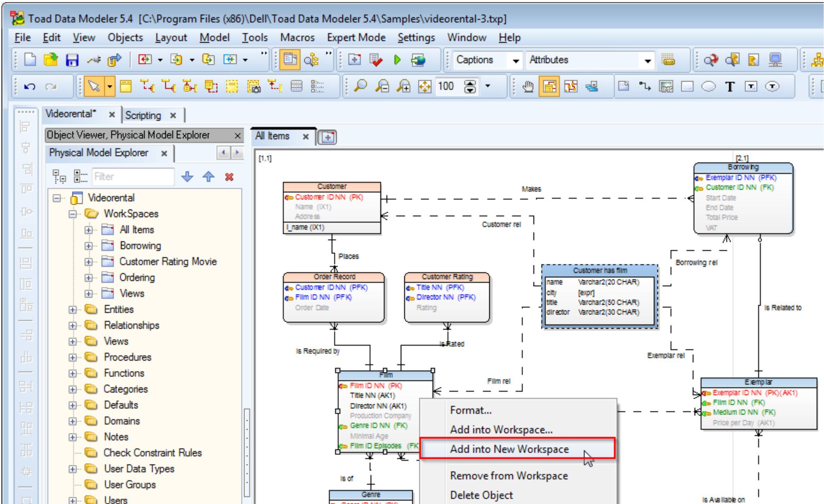Viewport: 824px width, 504px height.
Task: Toggle the highlighted layout mode button beside hand tool
Action: coord(549,86)
